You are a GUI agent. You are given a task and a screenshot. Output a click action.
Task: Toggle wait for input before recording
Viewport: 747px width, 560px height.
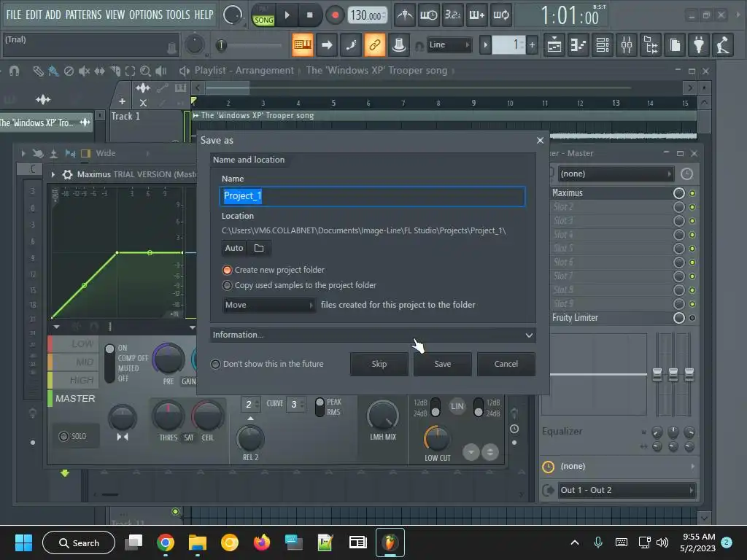pos(428,15)
